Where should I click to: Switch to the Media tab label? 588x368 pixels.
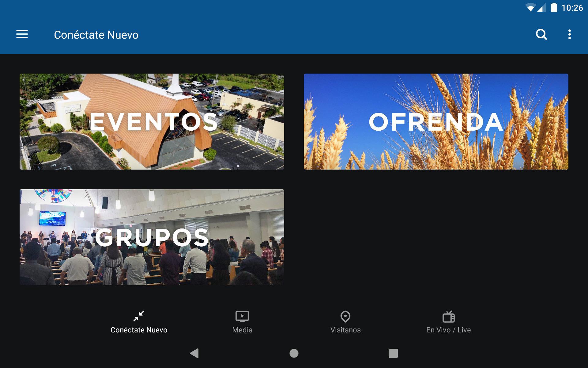(x=242, y=330)
